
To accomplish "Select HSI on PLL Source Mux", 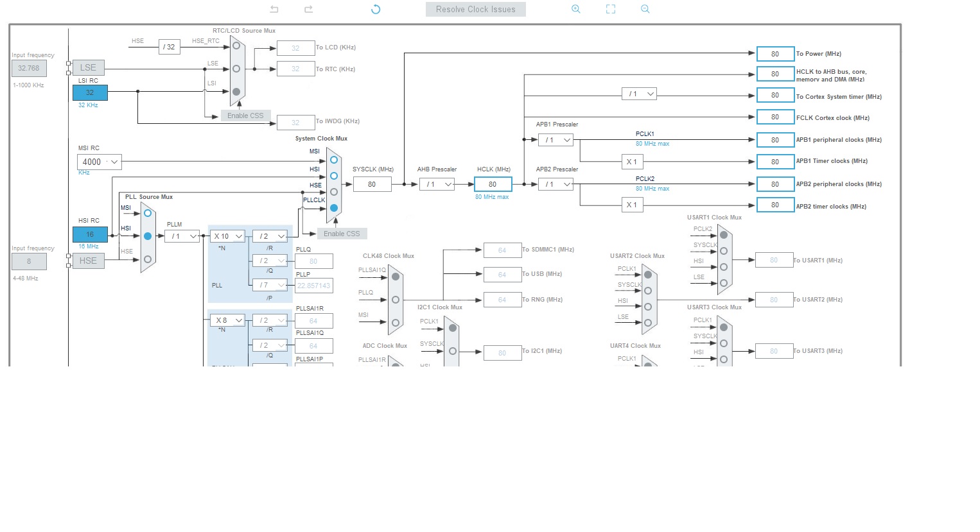I will coord(148,236).
